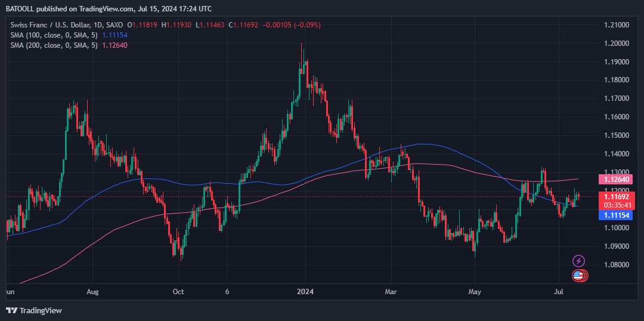This screenshot has width=644, height=321.
Task: Click the Oct label on time axis
Action: 179,292
